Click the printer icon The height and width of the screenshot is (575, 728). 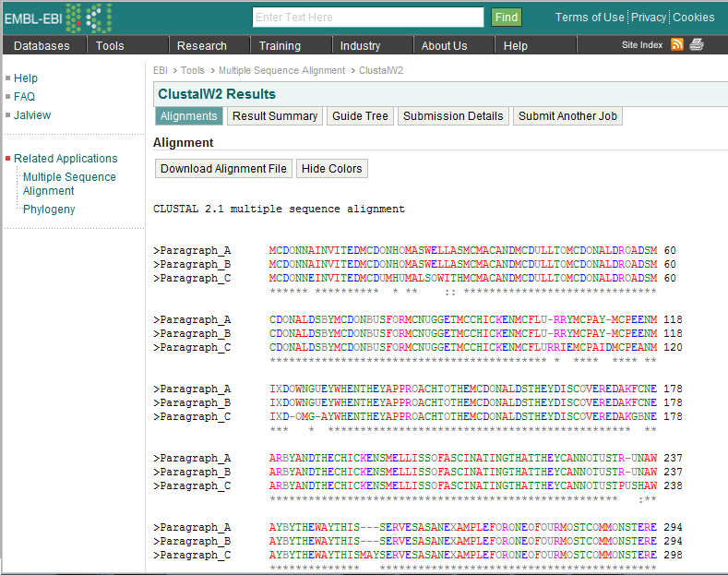click(x=697, y=44)
